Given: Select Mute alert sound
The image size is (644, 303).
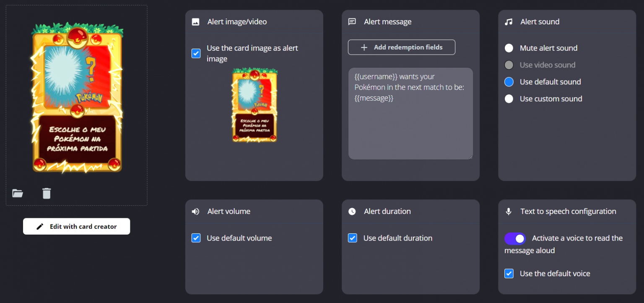Looking at the screenshot, I should point(509,48).
